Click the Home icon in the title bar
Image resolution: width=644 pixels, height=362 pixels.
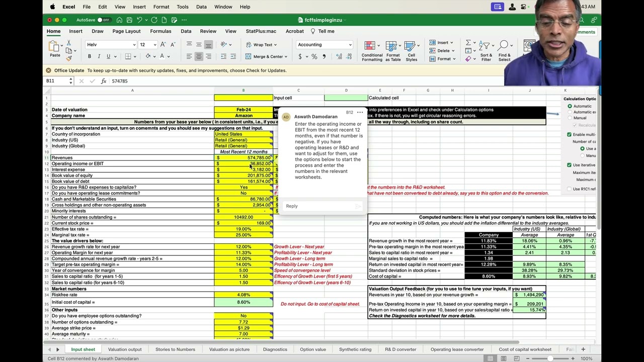119,20
